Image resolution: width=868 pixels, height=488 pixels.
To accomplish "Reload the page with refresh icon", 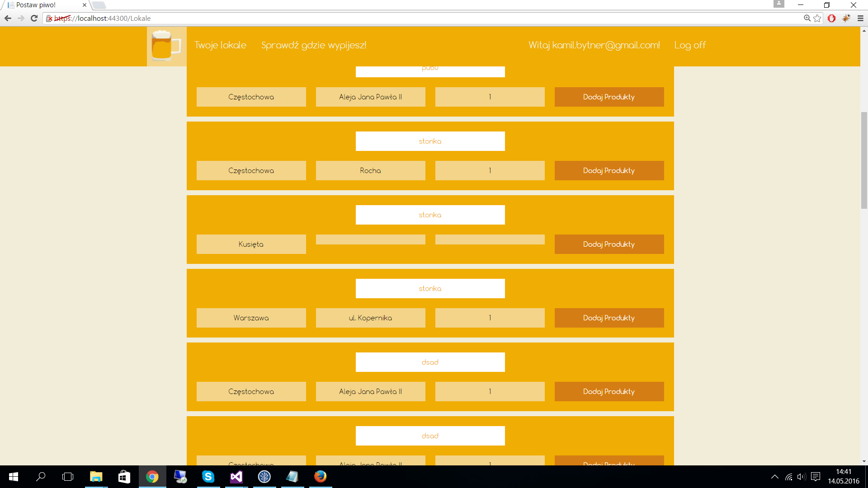I will [x=34, y=19].
